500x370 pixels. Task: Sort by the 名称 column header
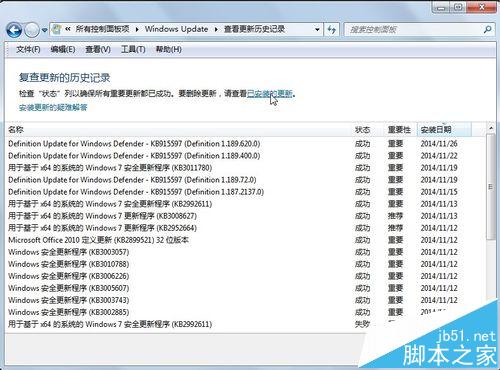[x=16, y=129]
